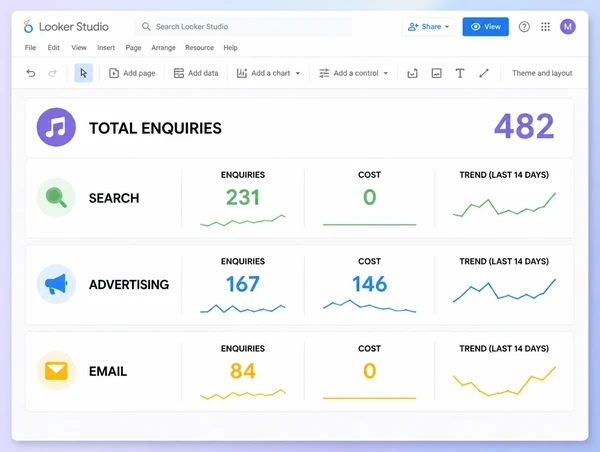Select the Search row trend sparkline
600x452 pixels.
504,205
